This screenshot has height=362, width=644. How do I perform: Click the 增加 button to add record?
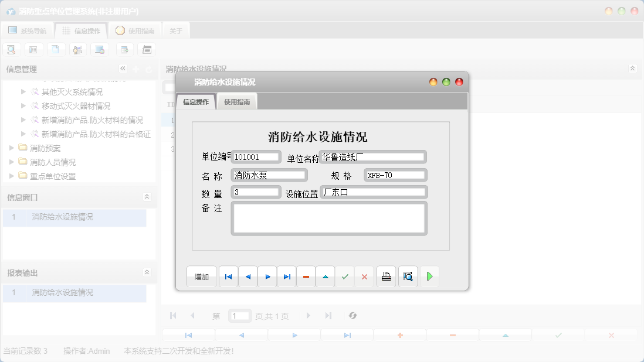pos(201,276)
